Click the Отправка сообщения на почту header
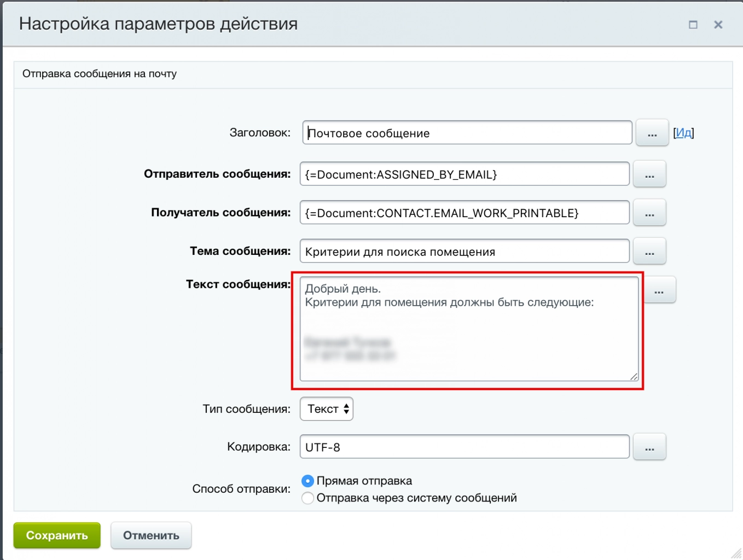 pyautogui.click(x=99, y=74)
